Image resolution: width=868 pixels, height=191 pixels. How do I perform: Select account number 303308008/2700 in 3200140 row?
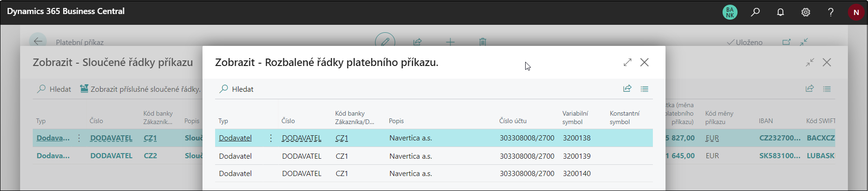click(527, 173)
